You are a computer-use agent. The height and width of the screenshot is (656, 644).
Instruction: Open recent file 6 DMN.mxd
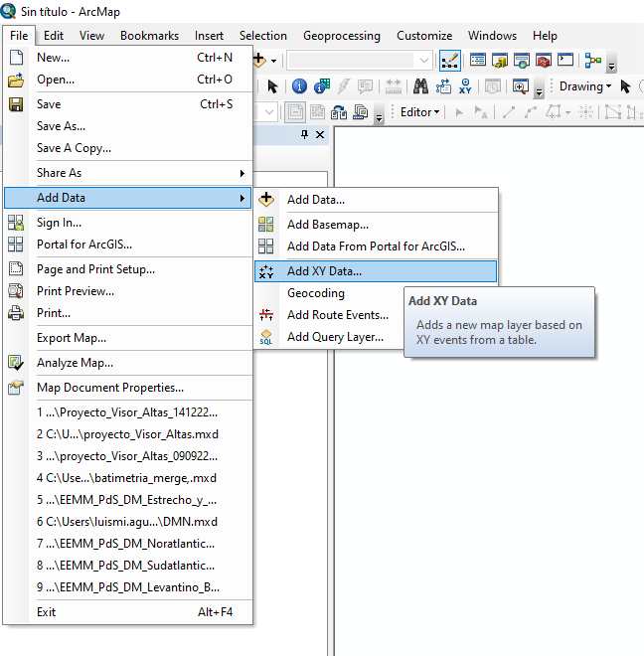(x=127, y=522)
